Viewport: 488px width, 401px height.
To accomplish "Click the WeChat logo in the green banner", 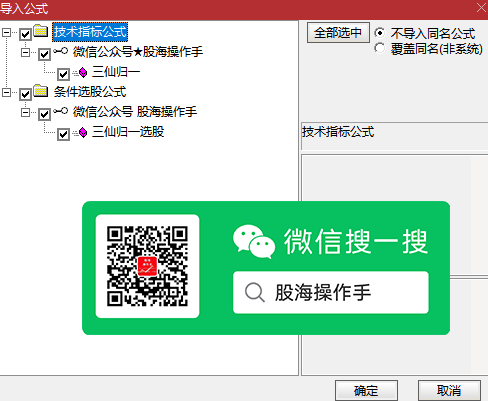I will coord(254,242).
